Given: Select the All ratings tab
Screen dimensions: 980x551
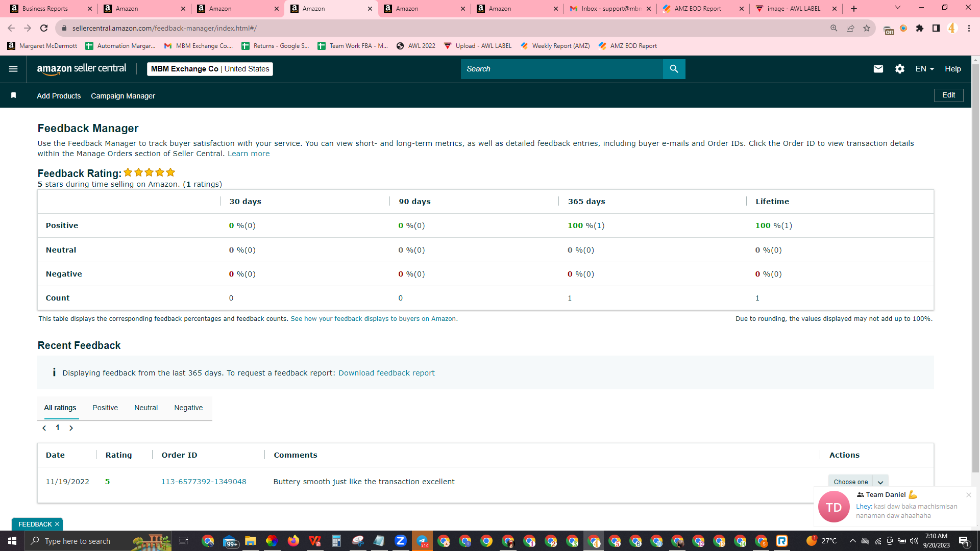Looking at the screenshot, I should click(x=60, y=408).
